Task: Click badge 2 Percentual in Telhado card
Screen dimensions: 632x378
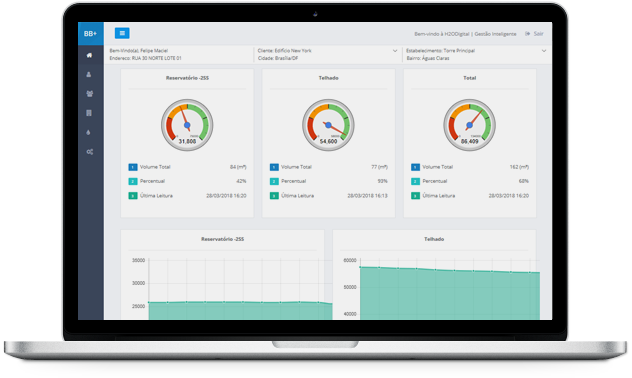Action: pyautogui.click(x=274, y=181)
